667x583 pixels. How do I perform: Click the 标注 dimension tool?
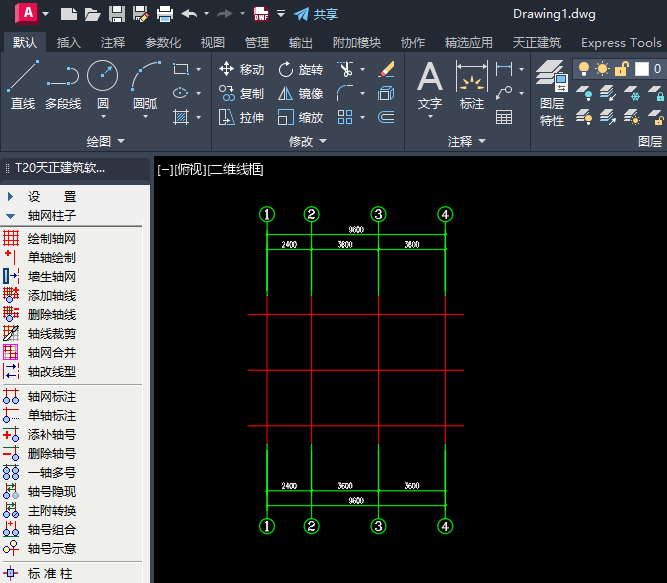coord(471,85)
